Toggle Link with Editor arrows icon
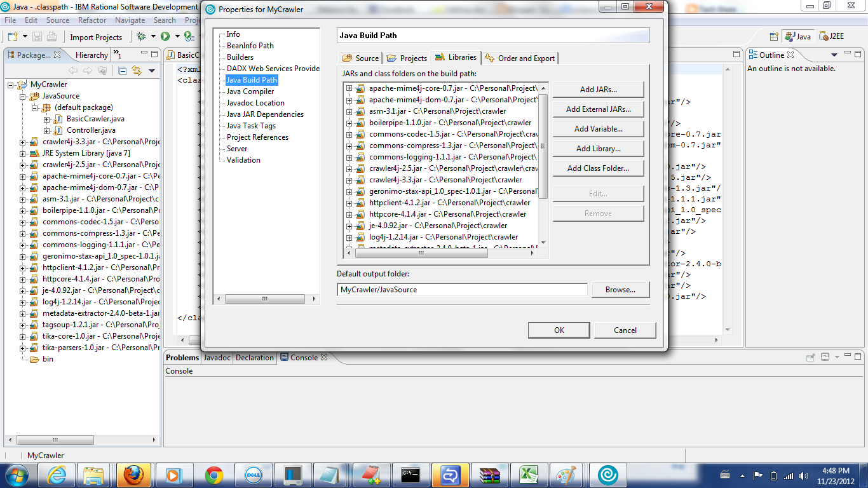Image resolution: width=868 pixels, height=488 pixels. (136, 71)
